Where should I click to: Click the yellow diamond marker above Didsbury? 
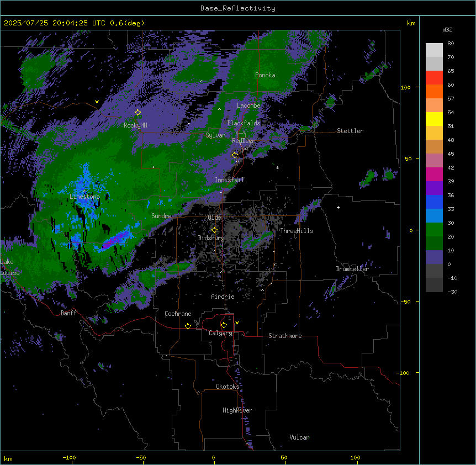pyautogui.click(x=215, y=230)
